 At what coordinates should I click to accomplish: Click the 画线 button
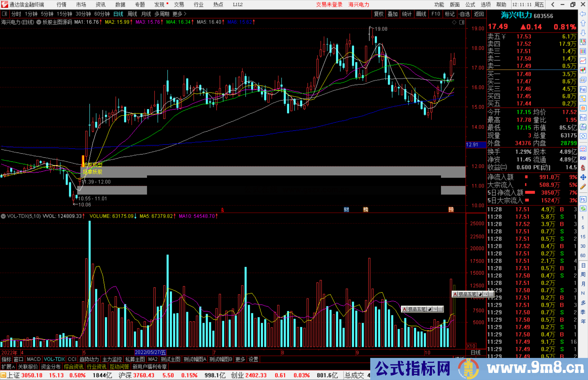[421, 14]
